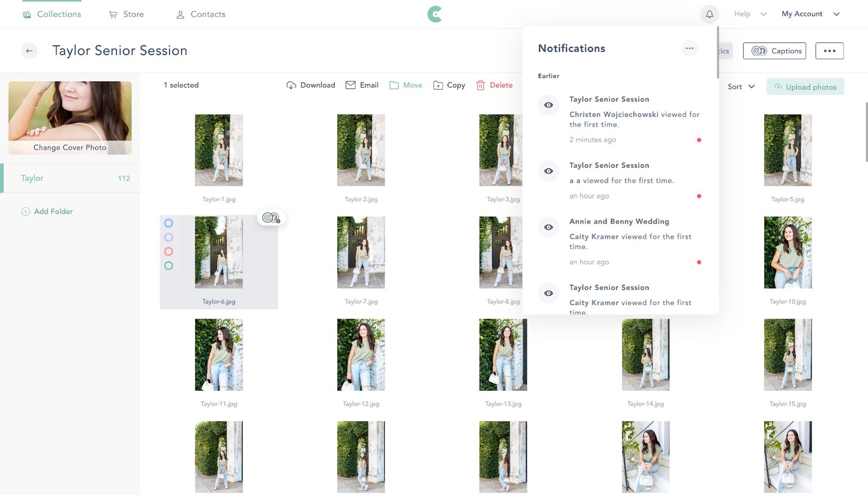This screenshot has height=495, width=868.
Task: Select the Taylor-11.jpg thumbnail
Action: click(x=219, y=354)
